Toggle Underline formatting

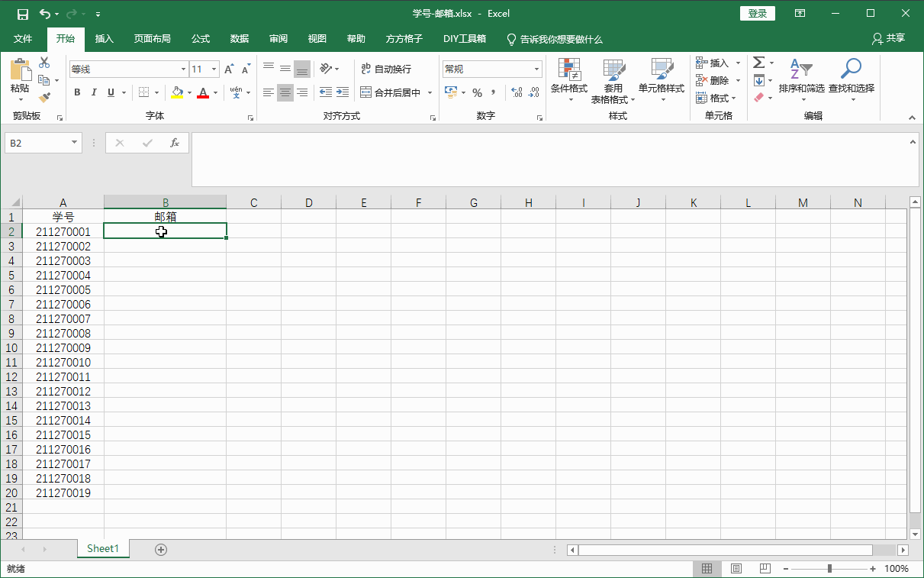pyautogui.click(x=111, y=92)
